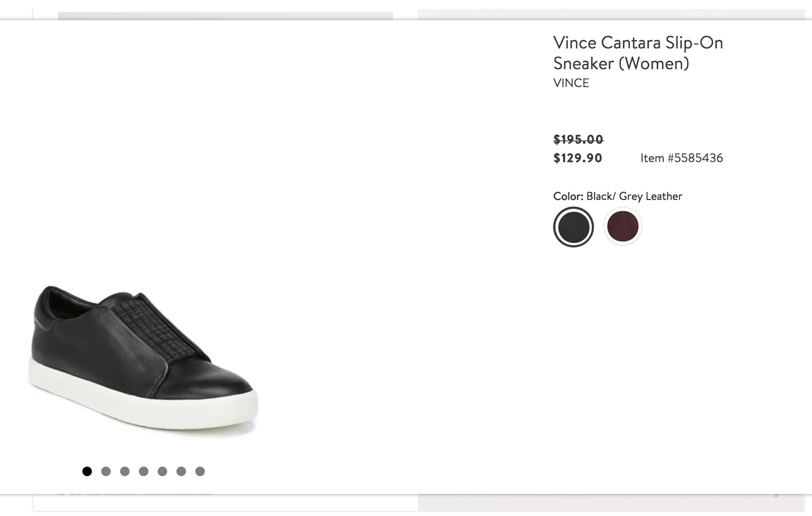Viewport: 812px width, 516px height.
Task: Select the third carousel navigation dot
Action: tap(125, 471)
